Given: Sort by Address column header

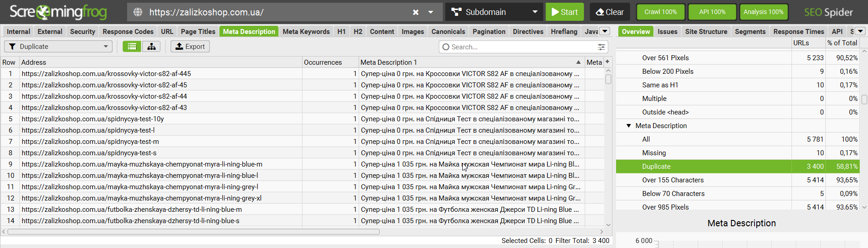Looking at the screenshot, I should (x=161, y=62).
